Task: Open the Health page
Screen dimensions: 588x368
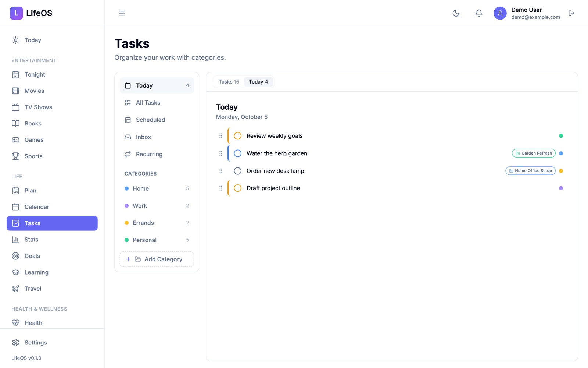Action: click(x=52, y=323)
